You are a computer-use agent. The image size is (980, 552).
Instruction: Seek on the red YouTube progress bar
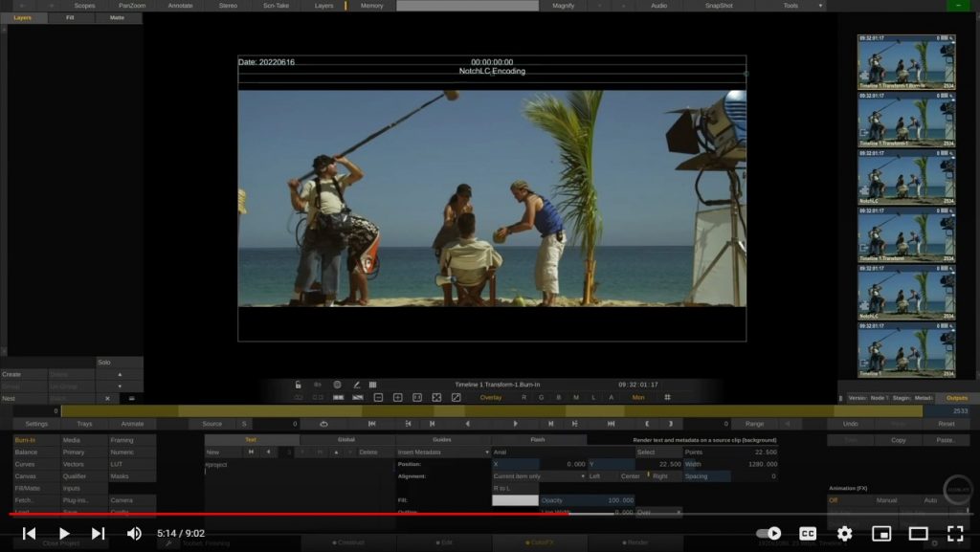click(289, 515)
